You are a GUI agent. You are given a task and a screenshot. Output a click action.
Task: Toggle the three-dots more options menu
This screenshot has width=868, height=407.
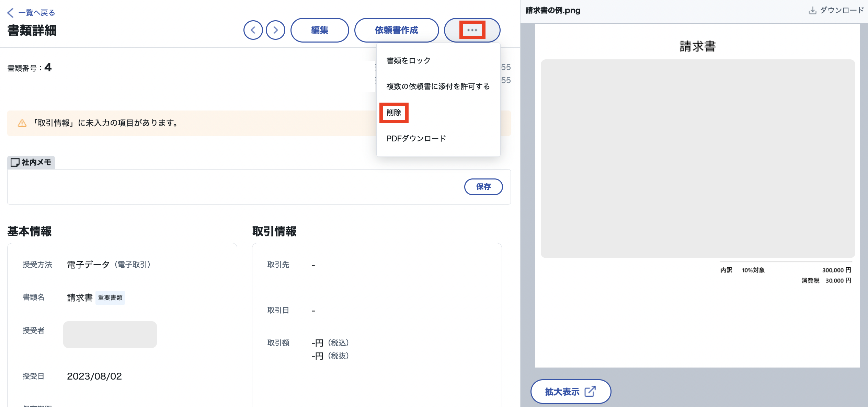pos(472,30)
